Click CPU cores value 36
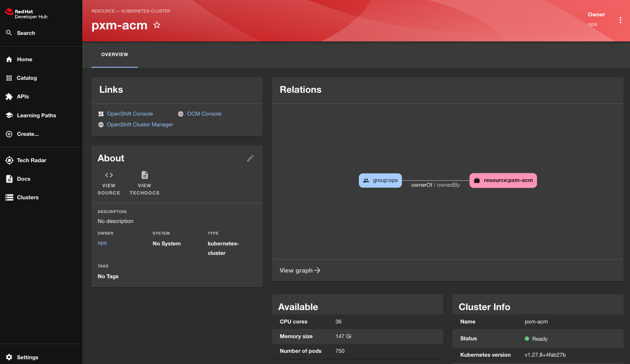Viewport: 630px width, 364px height. coord(339,322)
